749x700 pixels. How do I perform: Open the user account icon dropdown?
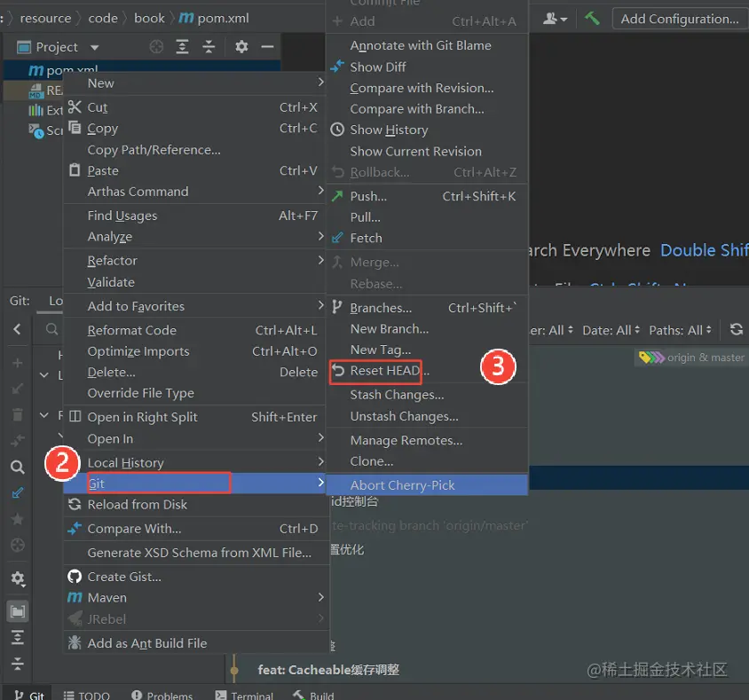tap(555, 19)
